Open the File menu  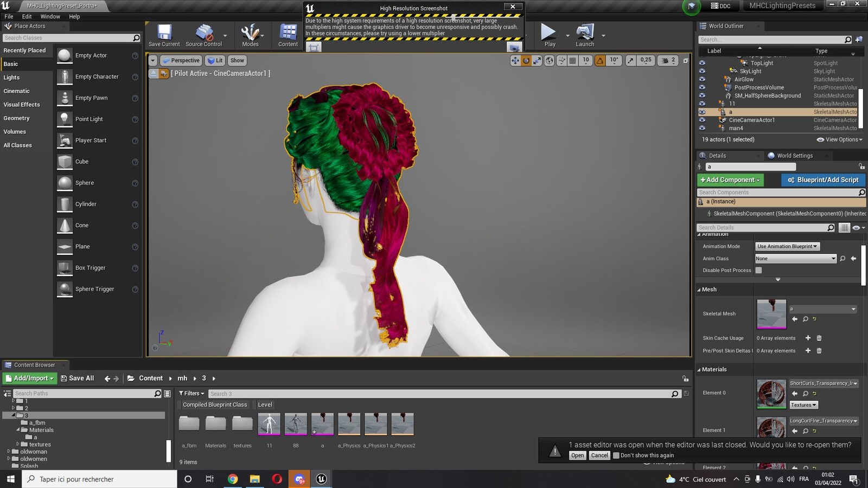tap(9, 17)
